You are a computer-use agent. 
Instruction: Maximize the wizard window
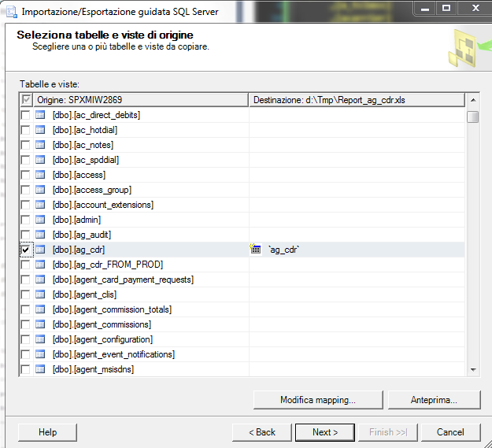(446, 8)
